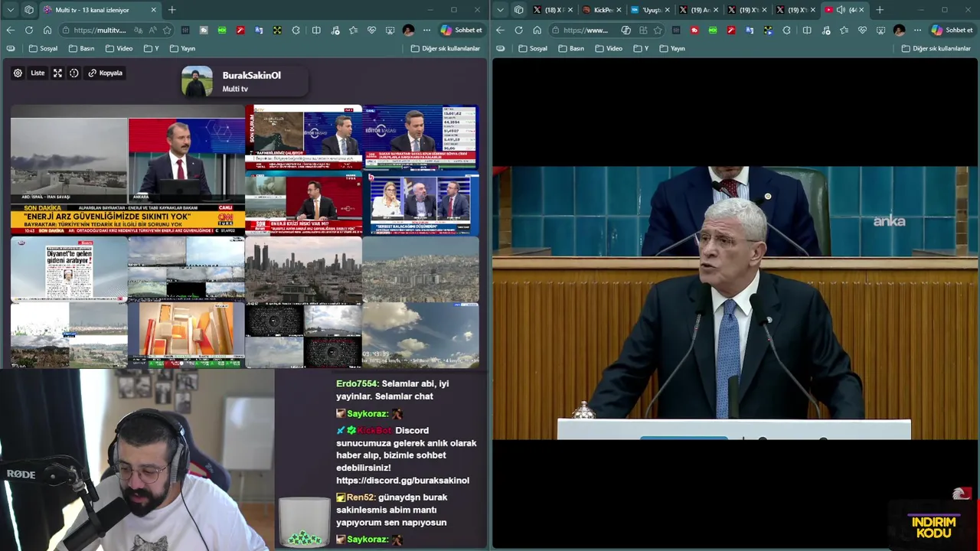
Task: Favorite the Multi tv page with star icon
Action: click(x=167, y=30)
